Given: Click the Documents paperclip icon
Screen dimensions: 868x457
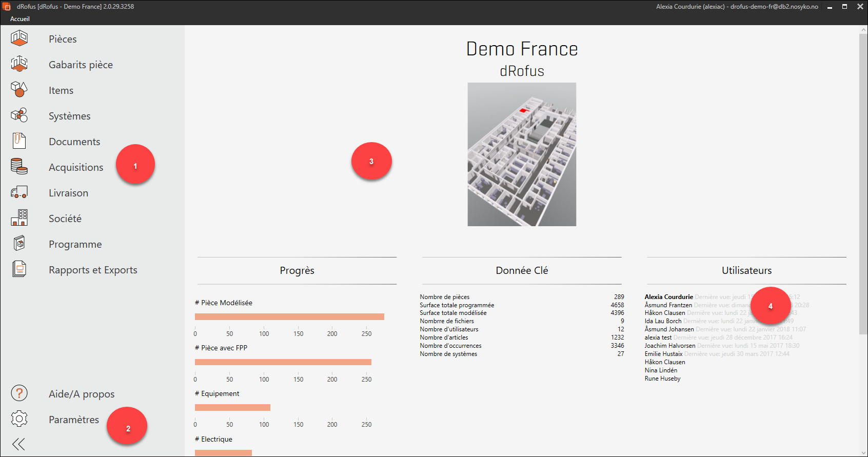Looking at the screenshot, I should tap(19, 141).
